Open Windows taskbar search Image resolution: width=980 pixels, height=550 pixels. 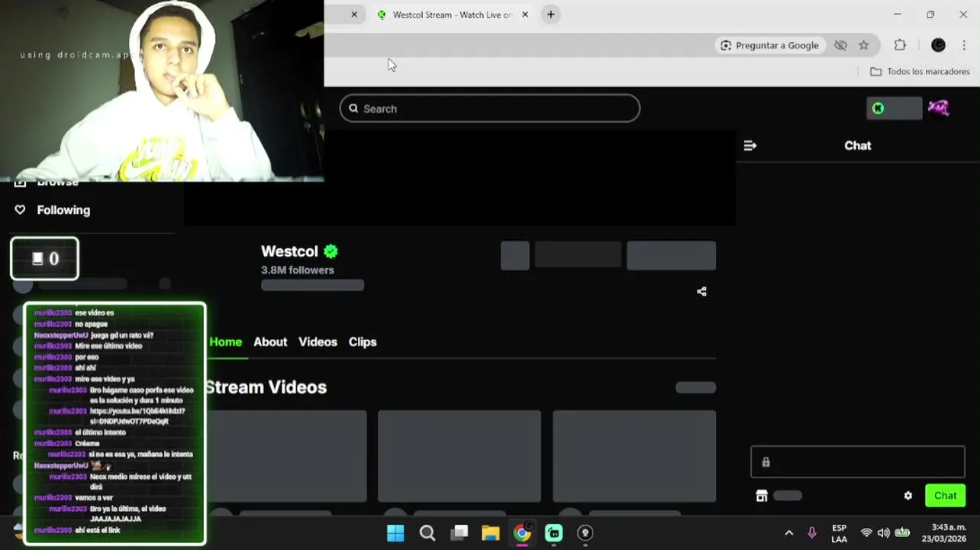tap(427, 533)
